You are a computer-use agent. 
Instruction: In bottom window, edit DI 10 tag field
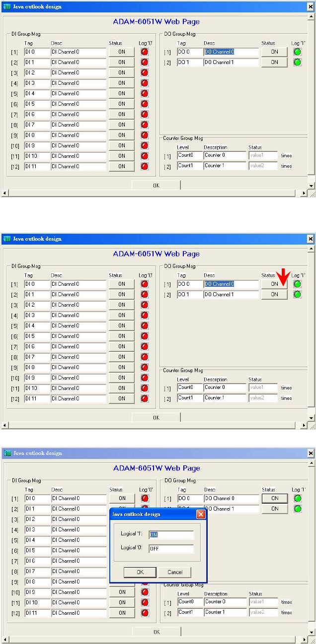pyautogui.click(x=37, y=602)
